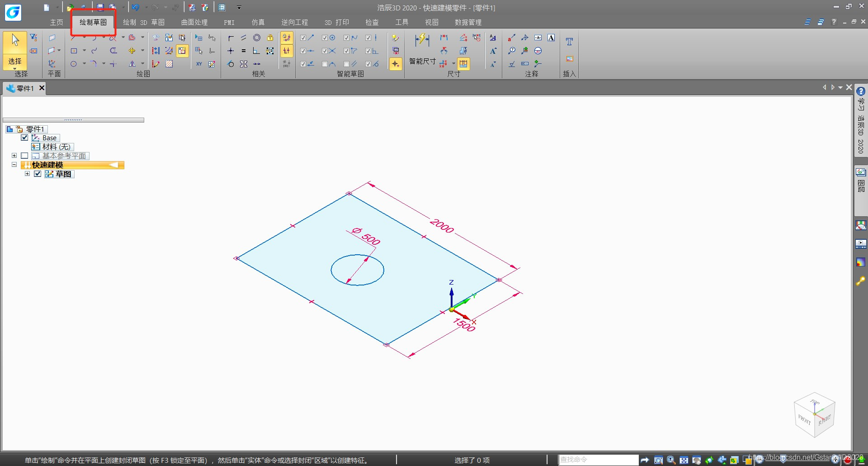Pick the circle by center tool

point(74,64)
